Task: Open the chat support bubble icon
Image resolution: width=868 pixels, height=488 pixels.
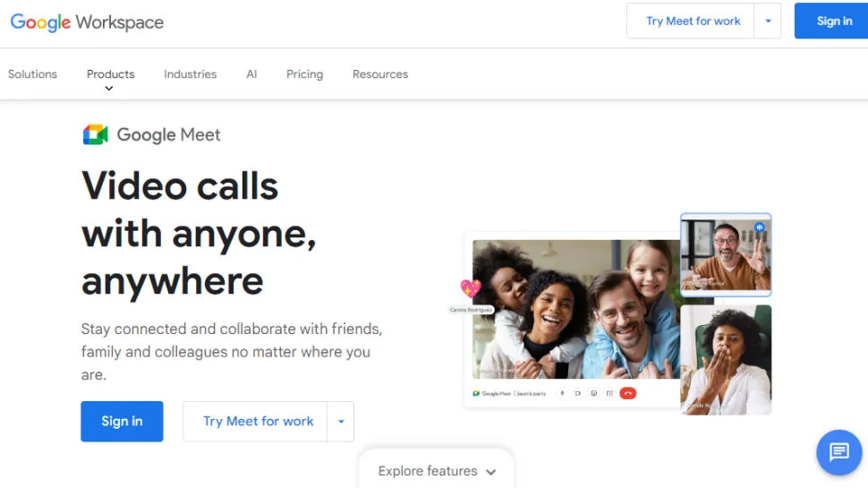Action: (x=838, y=451)
